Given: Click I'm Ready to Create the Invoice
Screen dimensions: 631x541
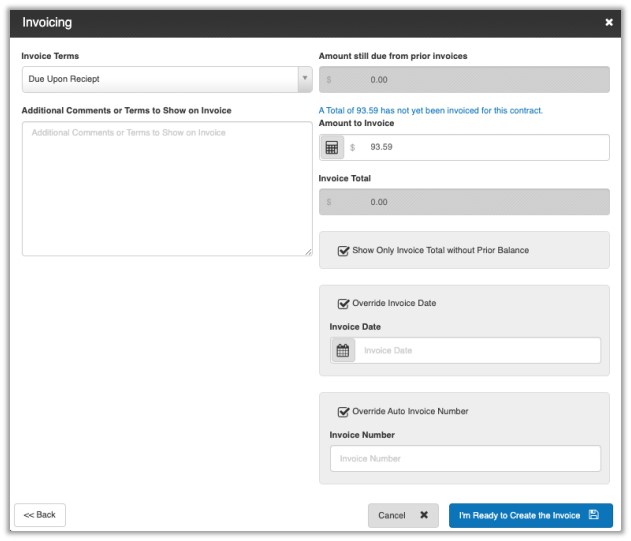Looking at the screenshot, I should click(519, 515).
